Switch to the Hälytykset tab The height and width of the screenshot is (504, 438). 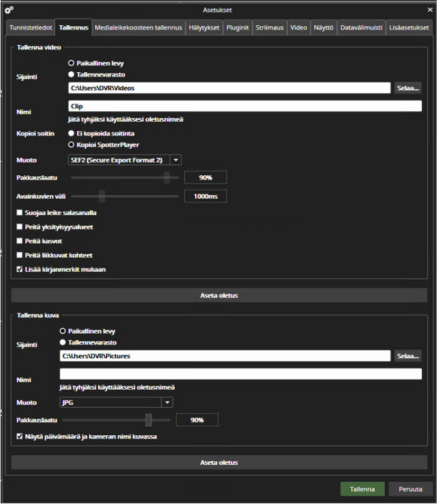click(x=205, y=28)
